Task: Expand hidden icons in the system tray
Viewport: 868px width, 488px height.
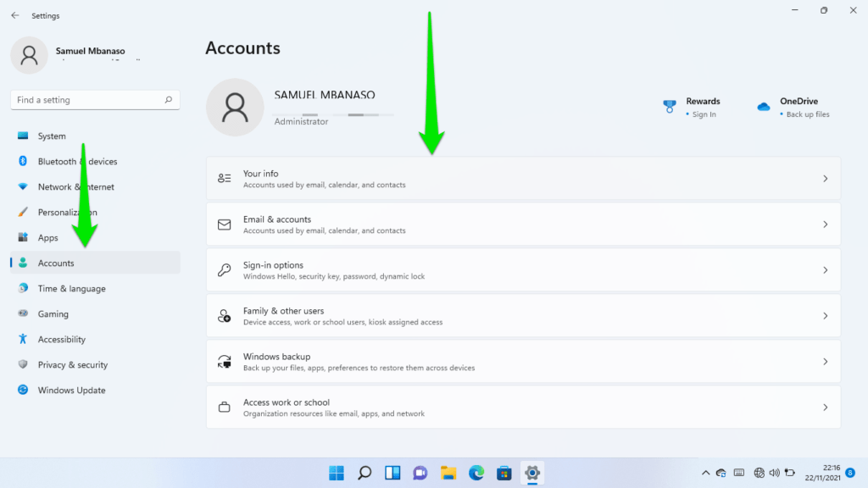Action: tap(705, 473)
